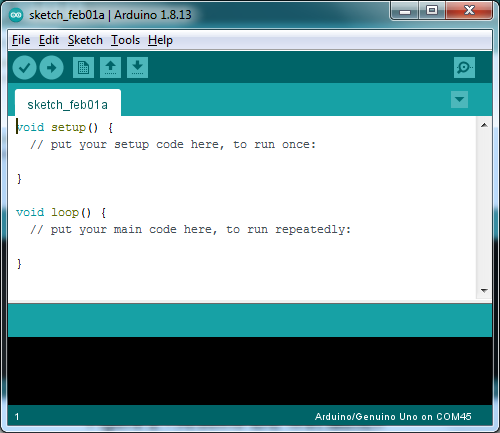Save the sketch with the Save icon
The image size is (500, 433).
point(137,68)
